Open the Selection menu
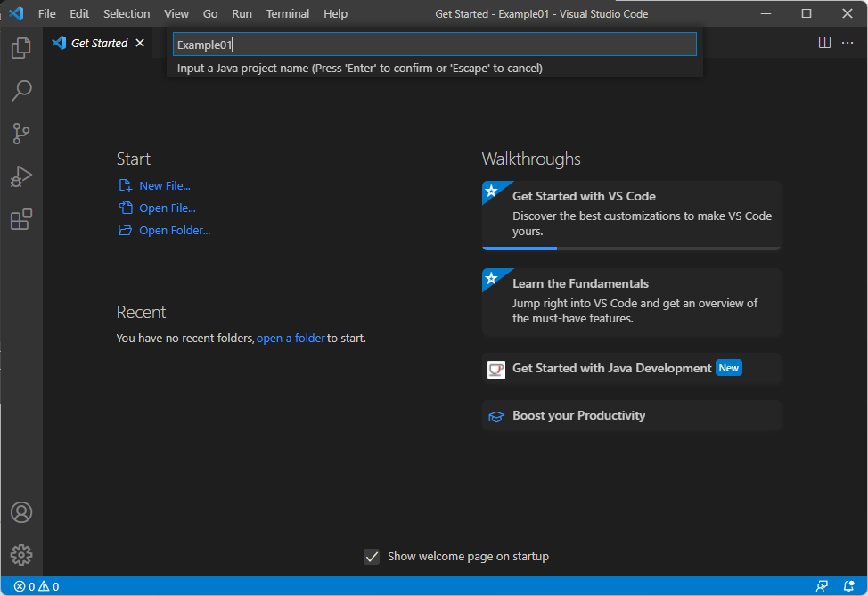This screenshot has height=596, width=868. 127,14
